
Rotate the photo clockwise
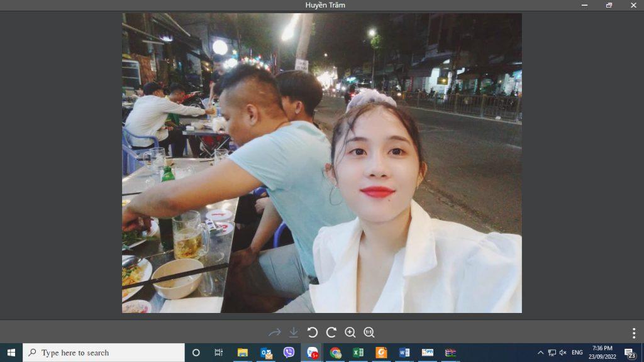click(331, 332)
